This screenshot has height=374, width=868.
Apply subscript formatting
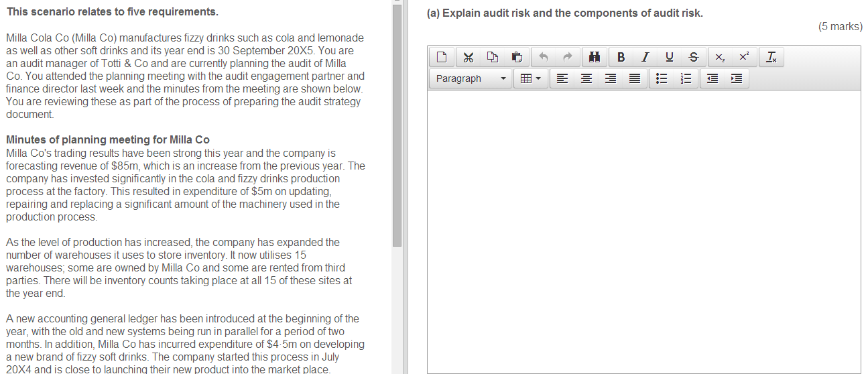pos(719,58)
